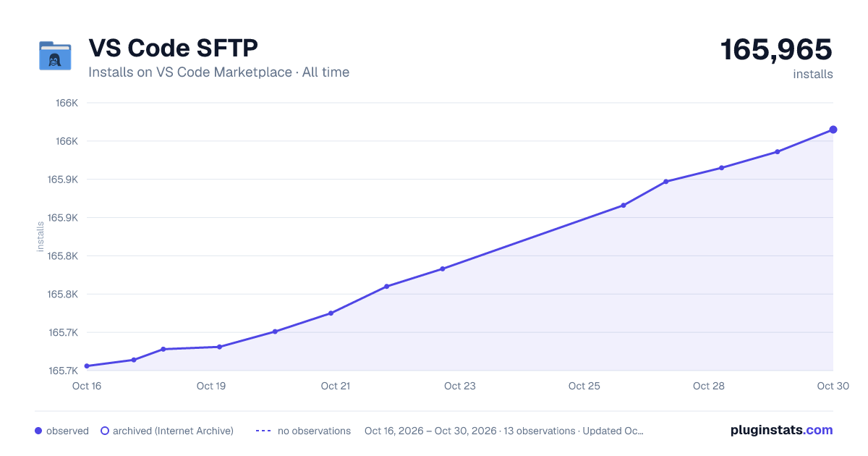868x456 pixels.
Task: Click the 'Oct 16' axis label
Action: pos(87,386)
